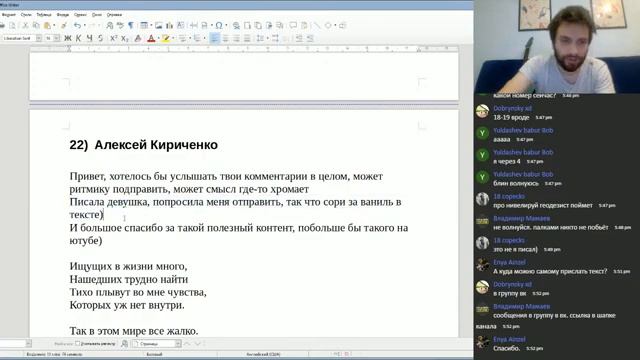
Task: Open the Таблица menu
Action: 44,15
